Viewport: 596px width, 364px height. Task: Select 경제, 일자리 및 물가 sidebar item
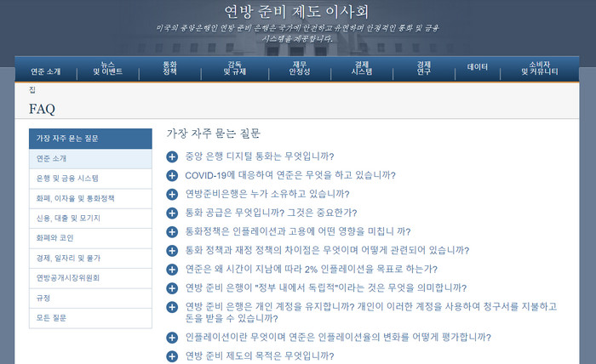click(x=90, y=258)
